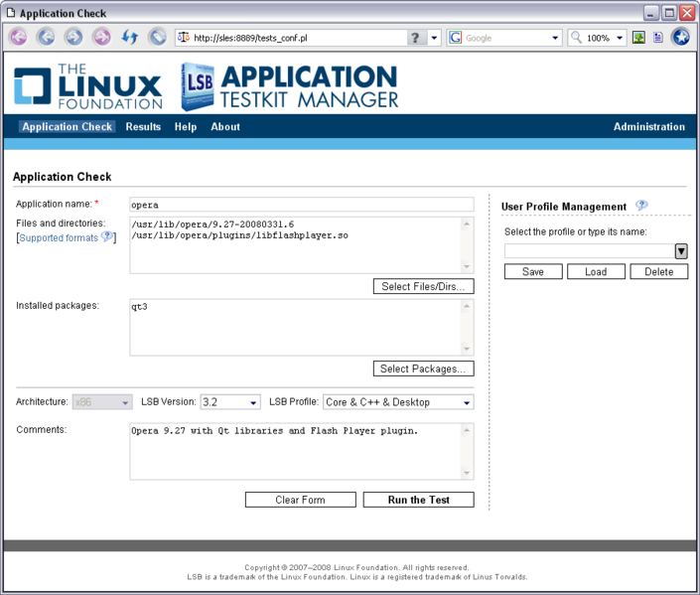Open help for User Profile Management

coord(641,206)
